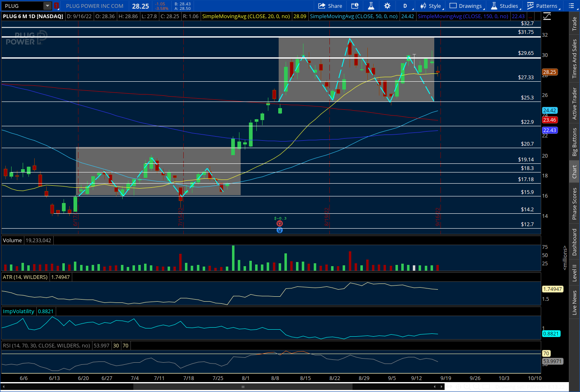Click the $25.3 price level label
Screen dimensions: 580x392
coord(527,97)
